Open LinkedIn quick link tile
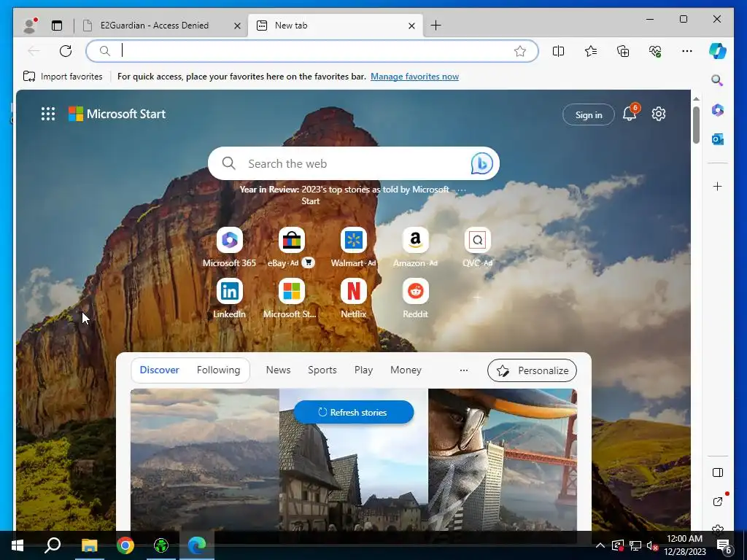Screen dimensions: 747x560 pyautogui.click(x=229, y=298)
